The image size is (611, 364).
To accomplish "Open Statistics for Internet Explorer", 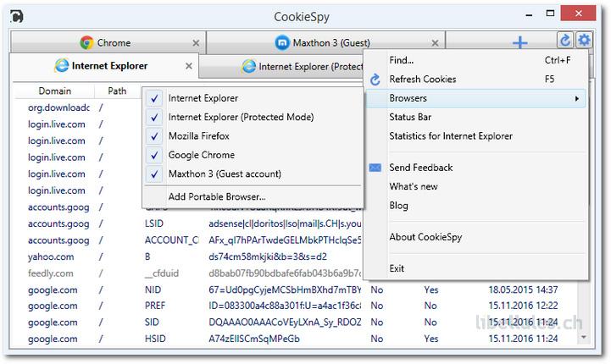I will 451,136.
